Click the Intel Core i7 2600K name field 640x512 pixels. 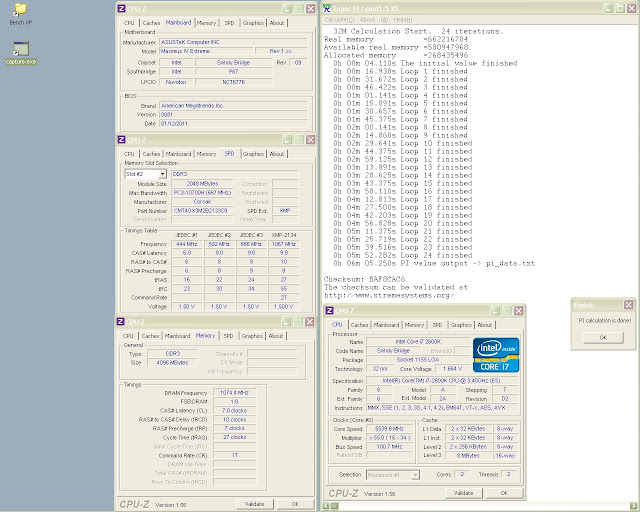tap(418, 342)
